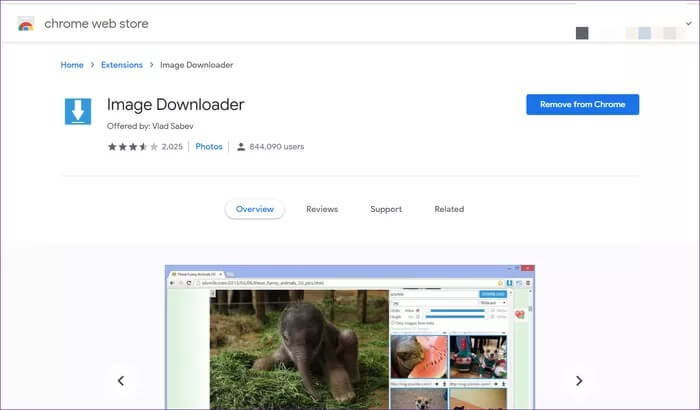The height and width of the screenshot is (410, 700).
Task: Click the extension preview screenshot
Action: pos(350,337)
